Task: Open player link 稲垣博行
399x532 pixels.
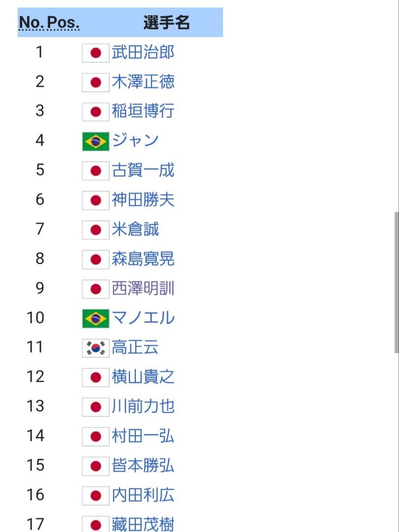Action: tap(143, 111)
